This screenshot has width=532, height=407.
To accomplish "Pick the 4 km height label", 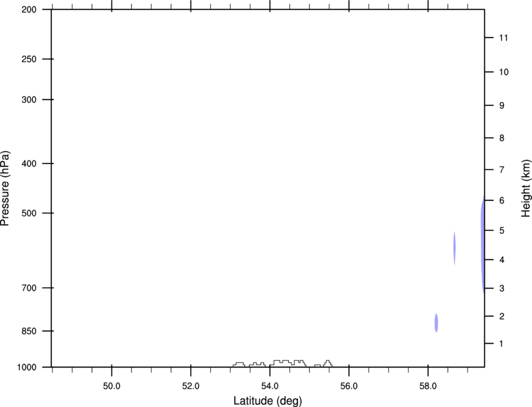I will (x=502, y=260).
